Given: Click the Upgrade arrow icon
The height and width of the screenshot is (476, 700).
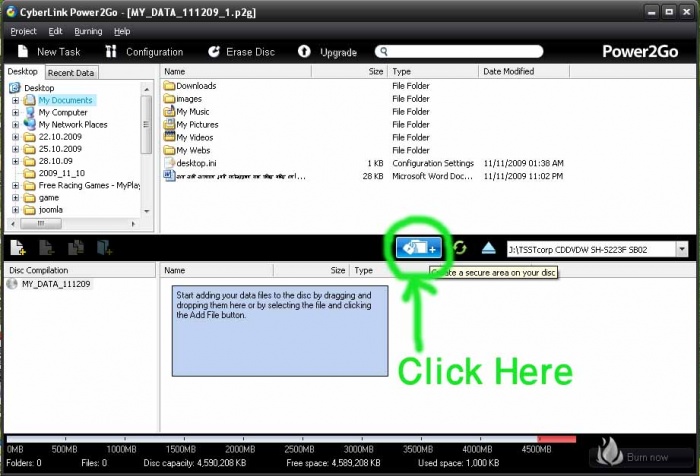Looking at the screenshot, I should tap(304, 51).
